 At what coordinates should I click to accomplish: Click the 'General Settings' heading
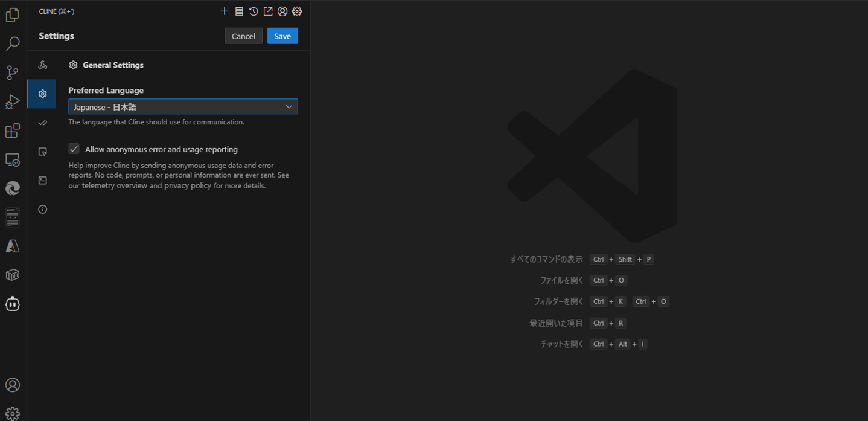113,65
